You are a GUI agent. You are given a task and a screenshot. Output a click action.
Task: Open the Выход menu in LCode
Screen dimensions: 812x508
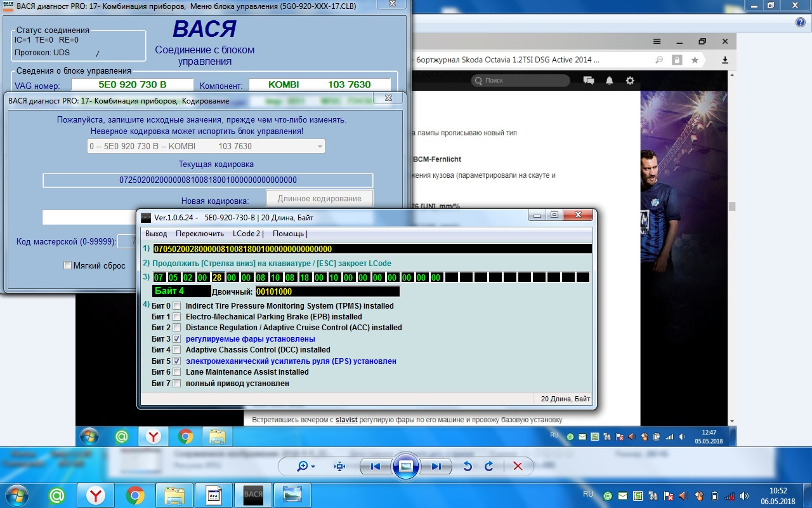tap(156, 234)
